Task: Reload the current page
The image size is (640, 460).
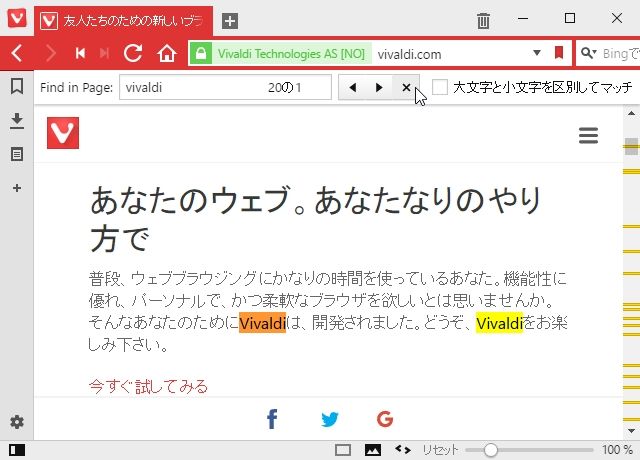Action: click(x=133, y=53)
